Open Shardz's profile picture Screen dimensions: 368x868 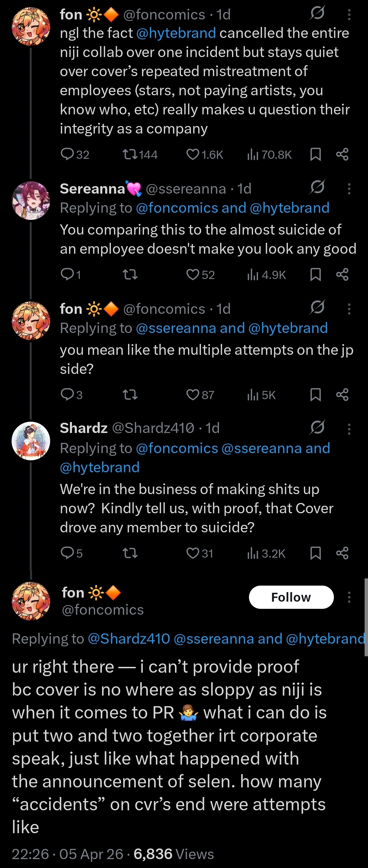coord(31,441)
